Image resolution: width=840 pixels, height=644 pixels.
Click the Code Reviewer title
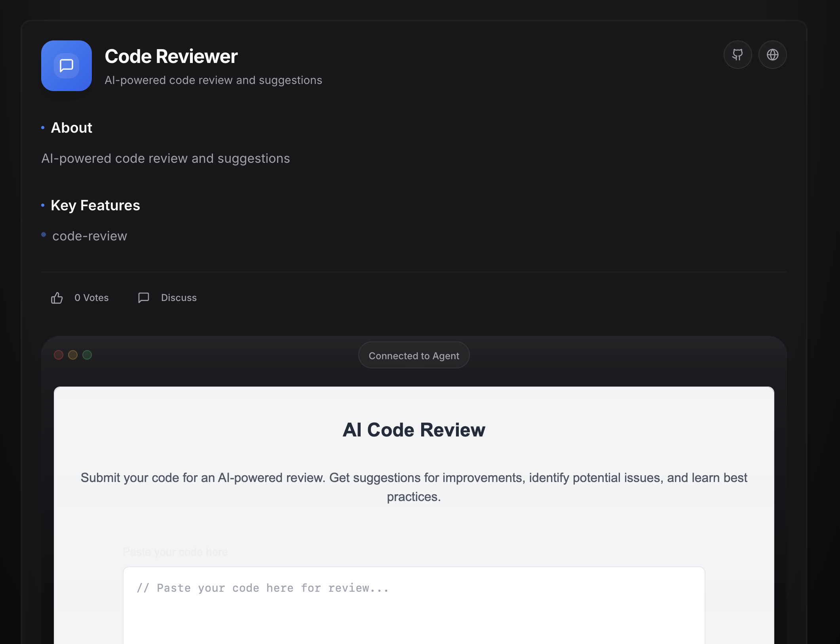point(171,57)
